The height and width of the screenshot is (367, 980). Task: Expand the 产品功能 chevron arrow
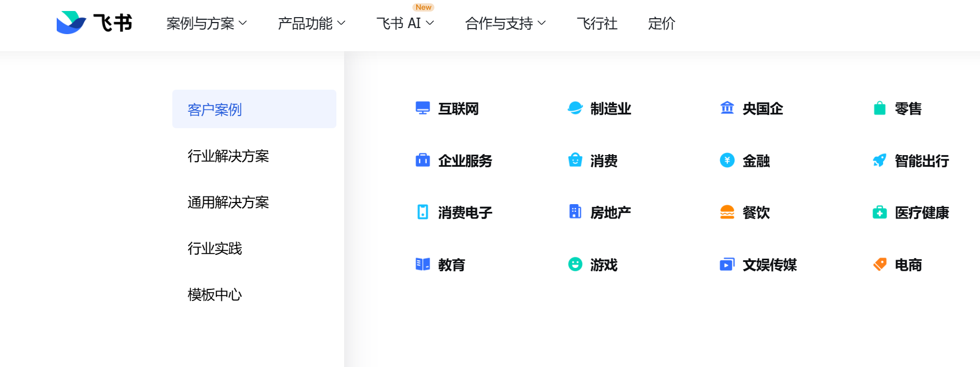(341, 23)
